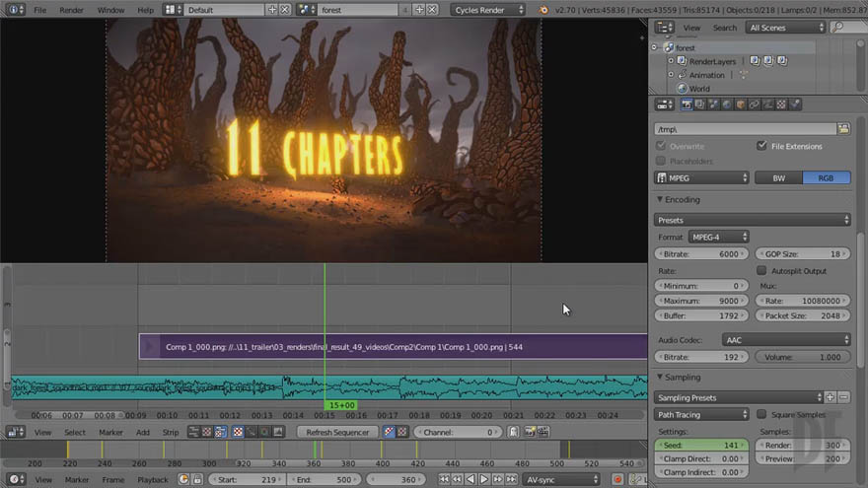
Task: Select the RGB color mode
Action: point(826,177)
